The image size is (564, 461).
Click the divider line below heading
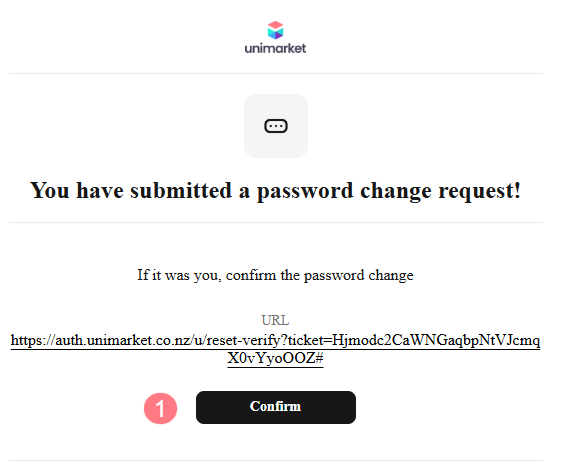pyautogui.click(x=276, y=223)
